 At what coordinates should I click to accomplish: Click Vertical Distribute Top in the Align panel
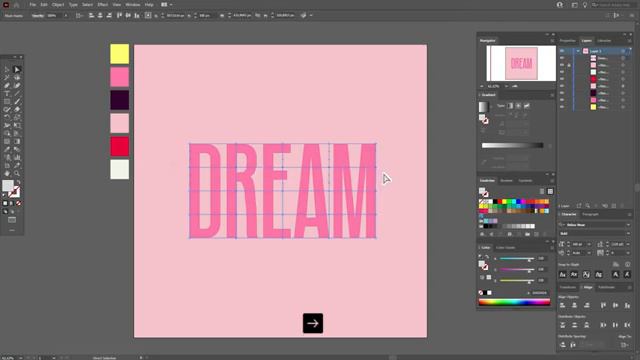(563, 325)
